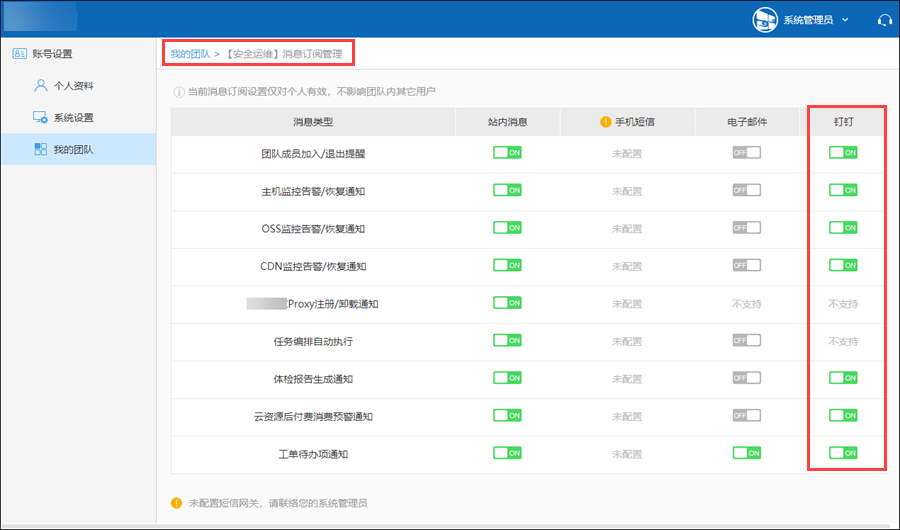Enable 电子邮件 for 主机监控告警/恢复通知
This screenshot has height=530, width=900.
(746, 190)
